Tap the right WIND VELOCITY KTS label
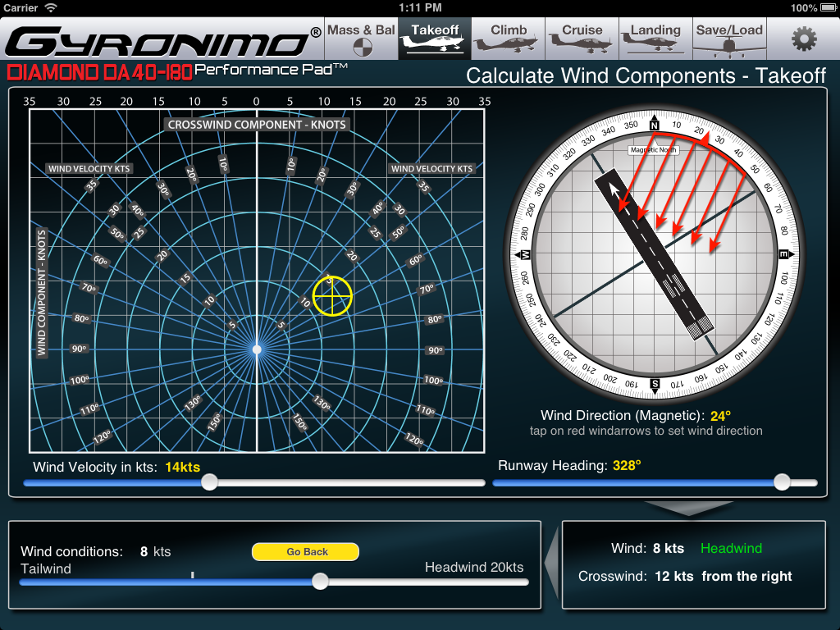Screen dimensions: 840x630 point(431,168)
